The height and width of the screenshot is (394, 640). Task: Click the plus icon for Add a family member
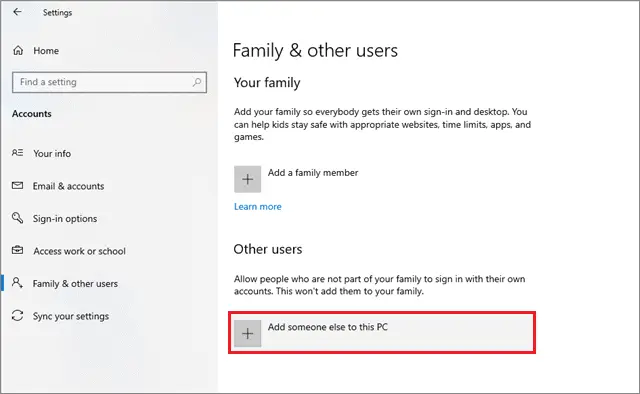click(x=247, y=179)
